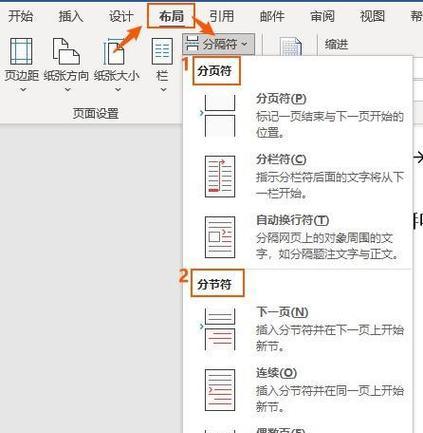Viewport: 423px width, 433px height.
Task: Click the 栏 columns icon
Action: click(162, 51)
